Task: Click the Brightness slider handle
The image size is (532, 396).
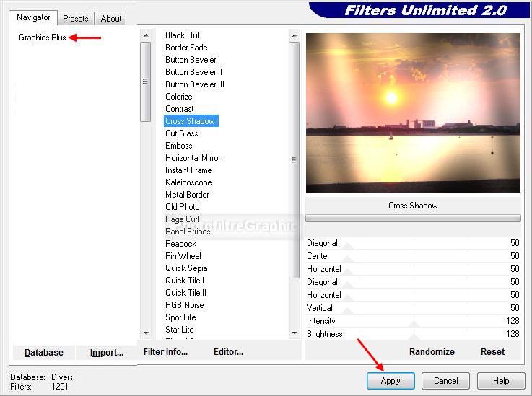Action: pyautogui.click(x=414, y=337)
